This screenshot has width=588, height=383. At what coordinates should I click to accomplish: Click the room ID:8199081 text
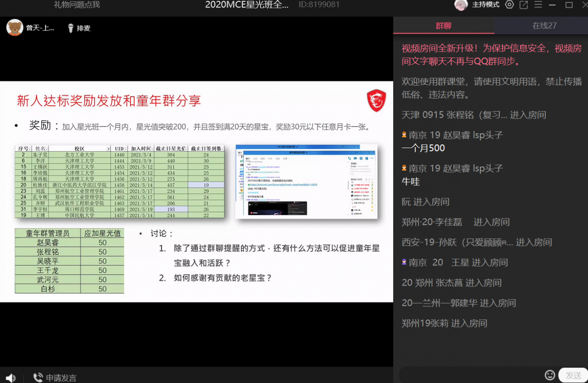(319, 5)
